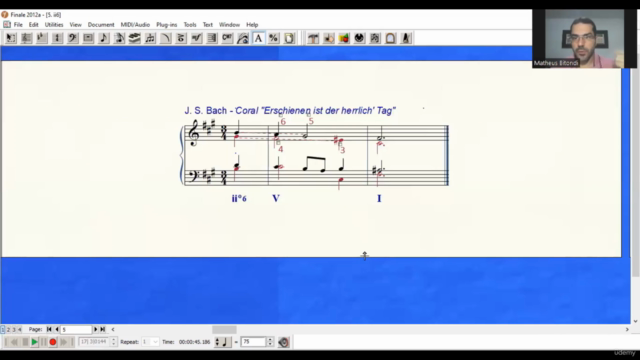
Task: Click the Stop playback button
Action: (x=25, y=342)
